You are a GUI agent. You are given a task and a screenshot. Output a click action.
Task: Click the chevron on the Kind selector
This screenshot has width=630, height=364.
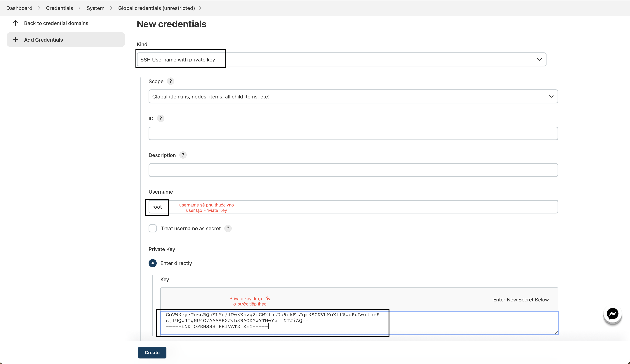click(539, 59)
